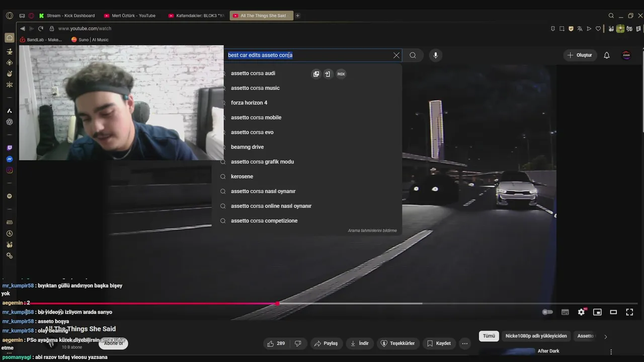Open a new tab with plus
This screenshot has height=362, width=644.
[x=298, y=16]
